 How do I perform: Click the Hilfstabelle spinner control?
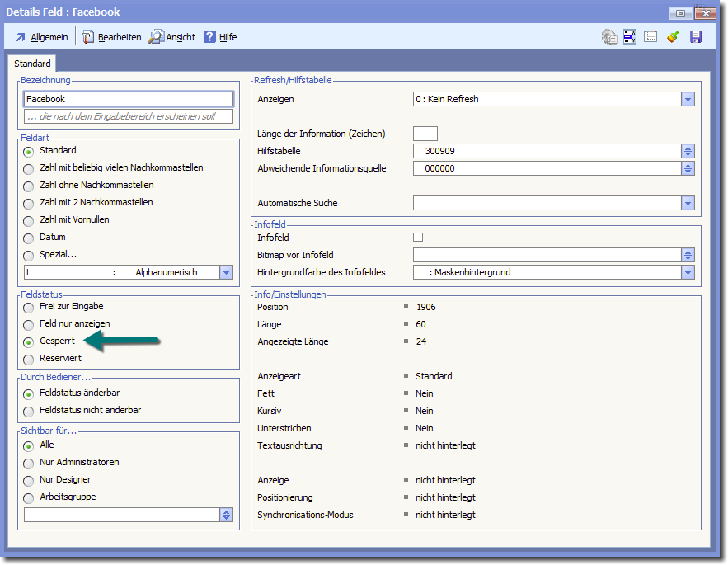click(688, 151)
